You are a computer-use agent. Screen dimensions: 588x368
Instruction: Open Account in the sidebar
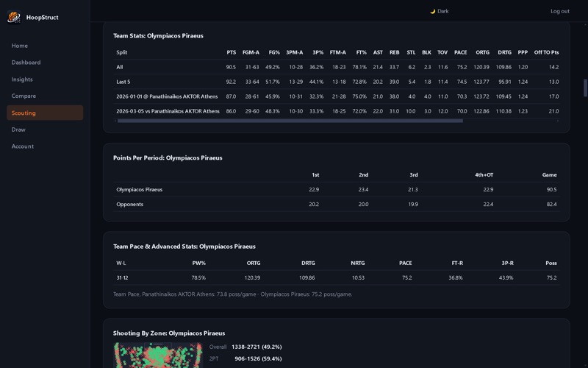[x=45, y=146]
